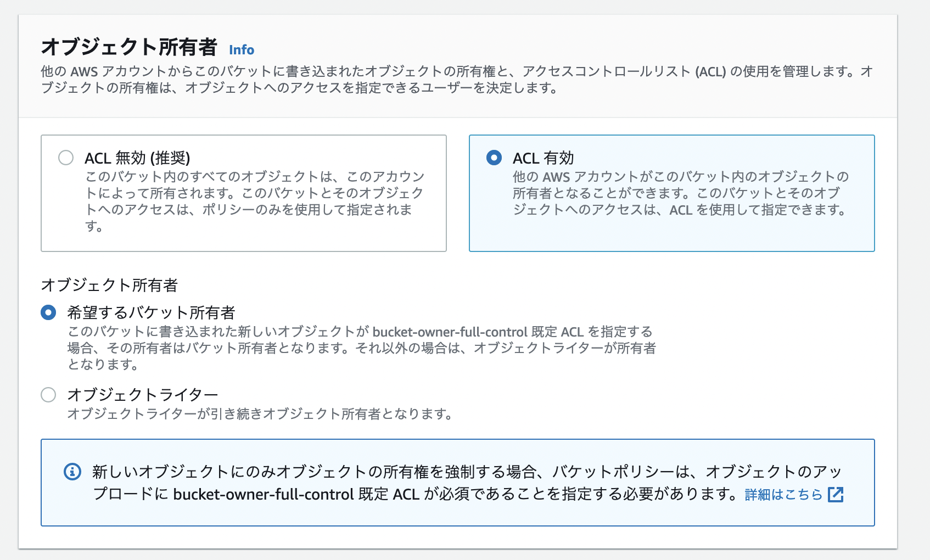
Task: Click the ACL 無効 (推奨) option title
Action: tap(137, 158)
